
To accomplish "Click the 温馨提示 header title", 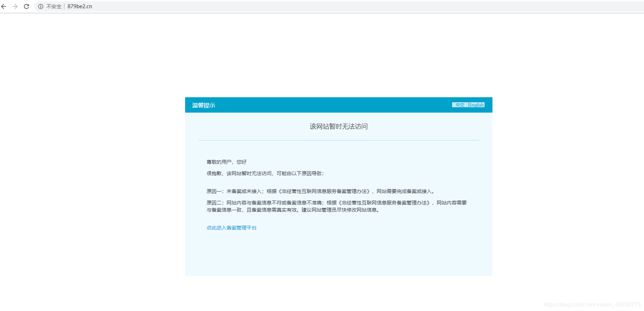I will [x=204, y=105].
